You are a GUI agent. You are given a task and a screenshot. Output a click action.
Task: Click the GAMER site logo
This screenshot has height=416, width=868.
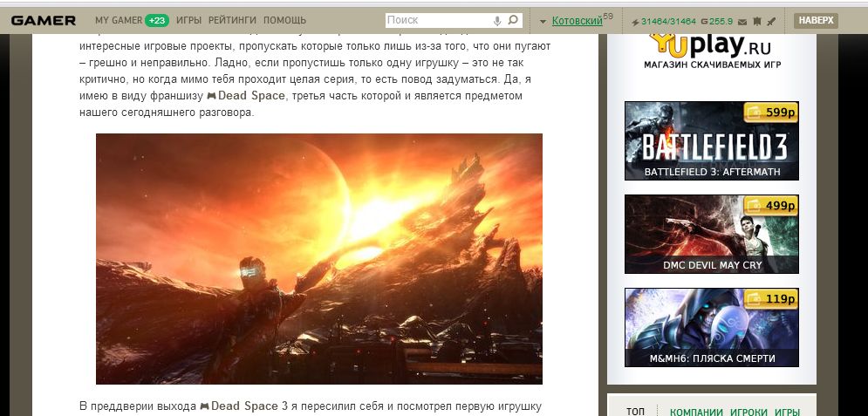click(43, 20)
